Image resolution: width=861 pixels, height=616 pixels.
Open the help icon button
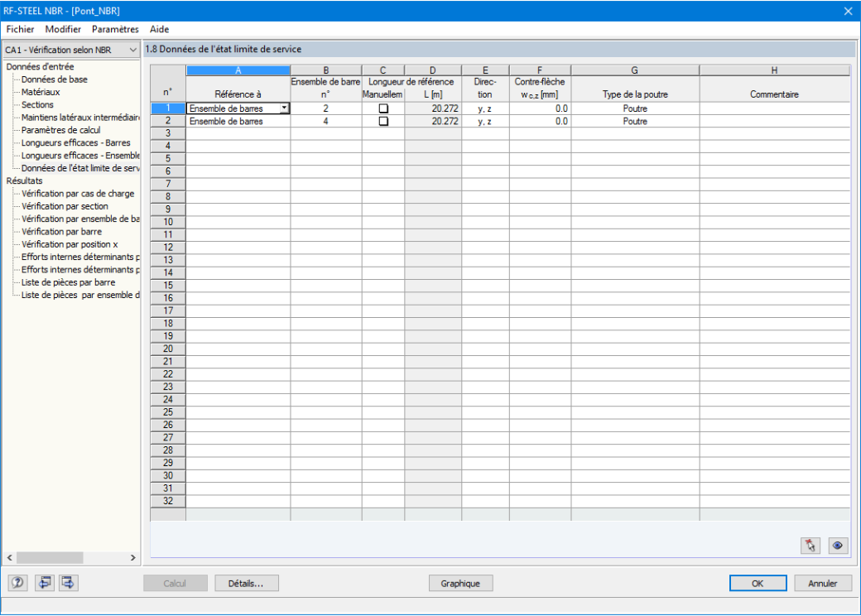click(17, 583)
